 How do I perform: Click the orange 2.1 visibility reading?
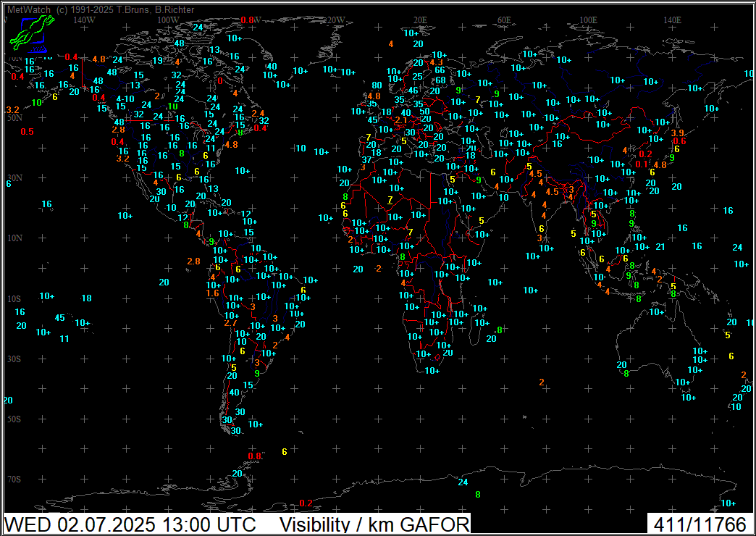click(x=402, y=120)
